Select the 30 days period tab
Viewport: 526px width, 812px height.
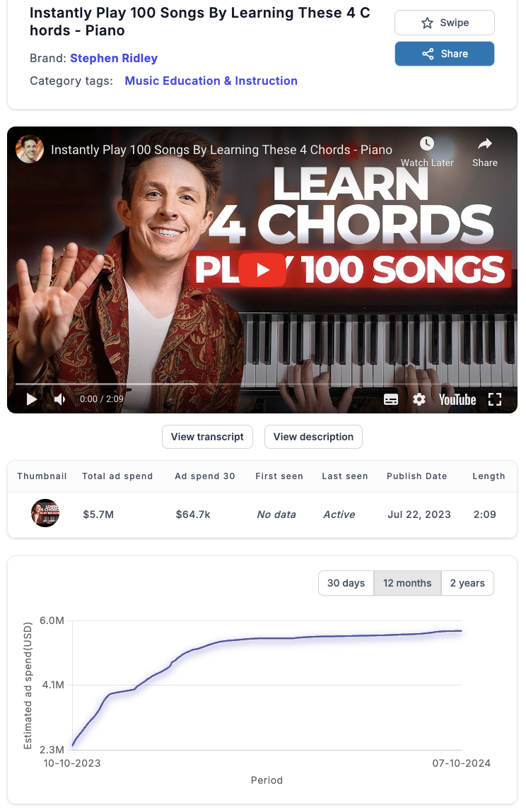click(x=346, y=583)
